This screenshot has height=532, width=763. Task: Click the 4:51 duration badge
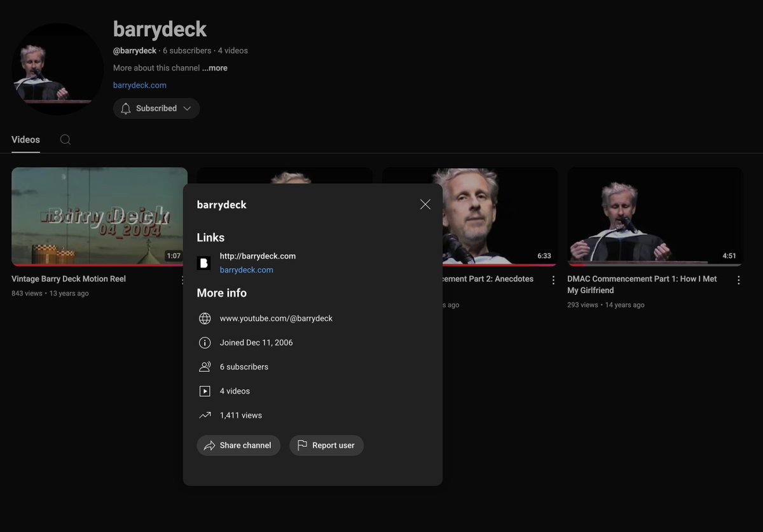point(729,256)
